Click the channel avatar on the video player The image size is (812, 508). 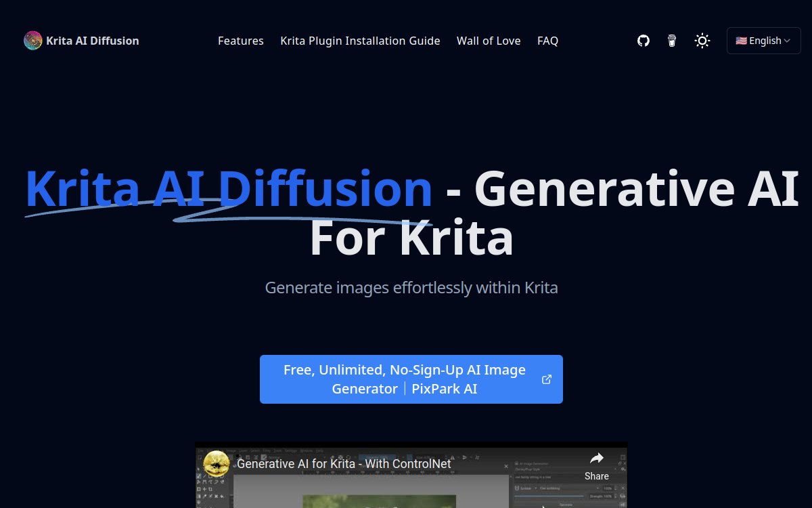point(216,464)
